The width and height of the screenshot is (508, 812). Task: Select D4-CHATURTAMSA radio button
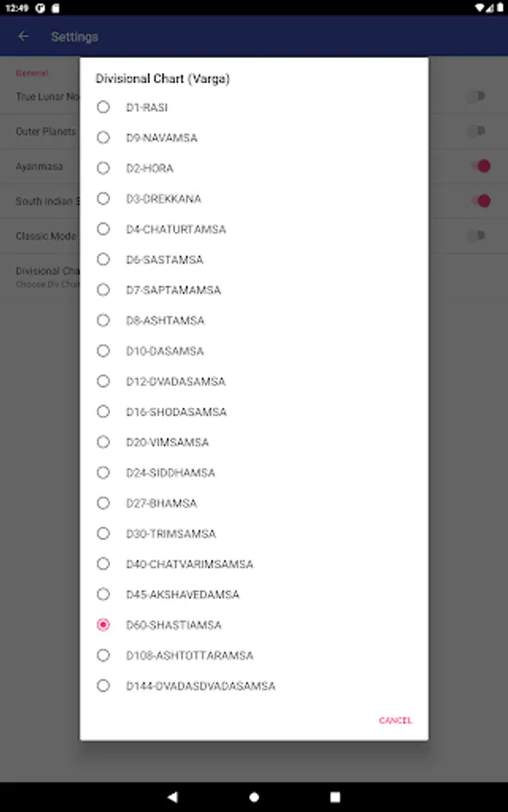pyautogui.click(x=254, y=229)
